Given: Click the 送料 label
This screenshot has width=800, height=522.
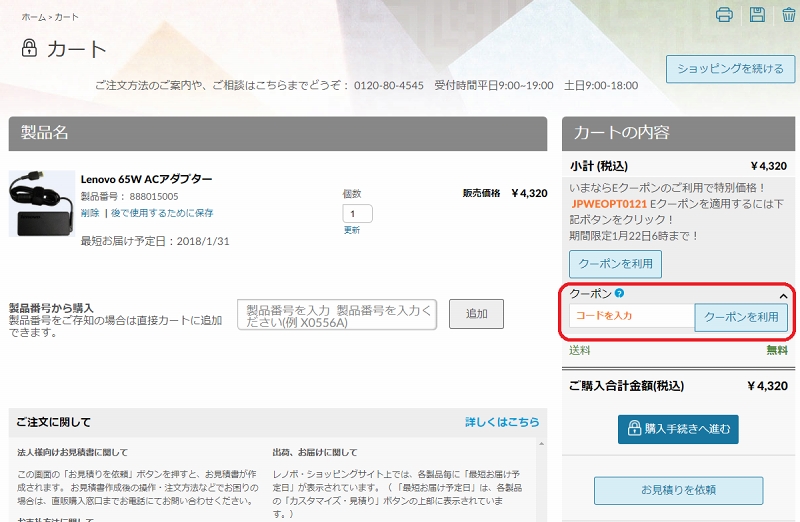Looking at the screenshot, I should click(580, 351).
